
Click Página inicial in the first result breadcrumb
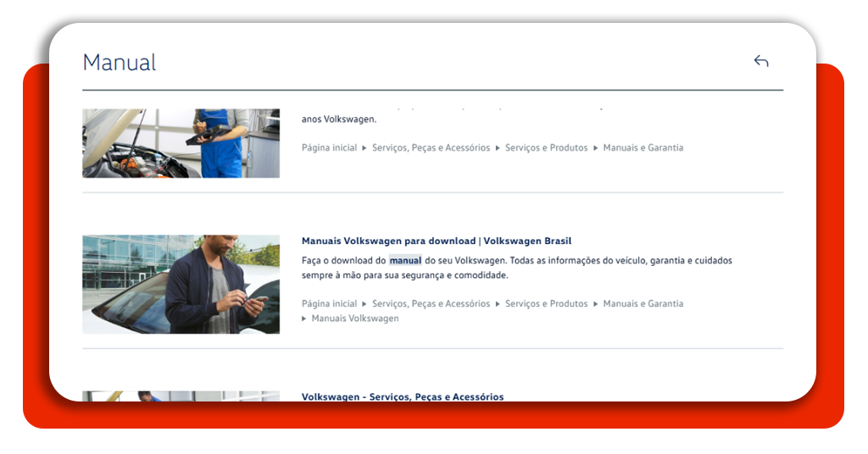coord(330,147)
